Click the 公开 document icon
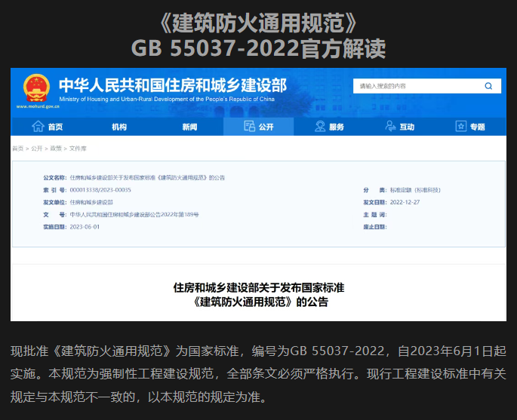 tap(249, 126)
